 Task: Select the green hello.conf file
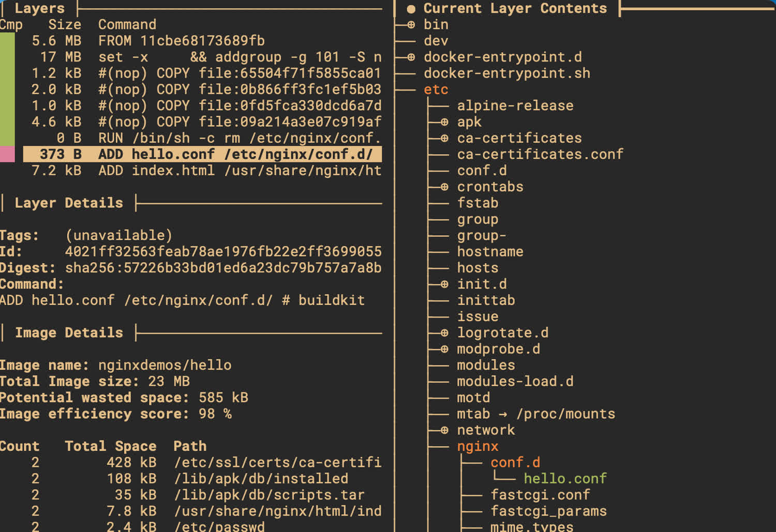pos(565,479)
